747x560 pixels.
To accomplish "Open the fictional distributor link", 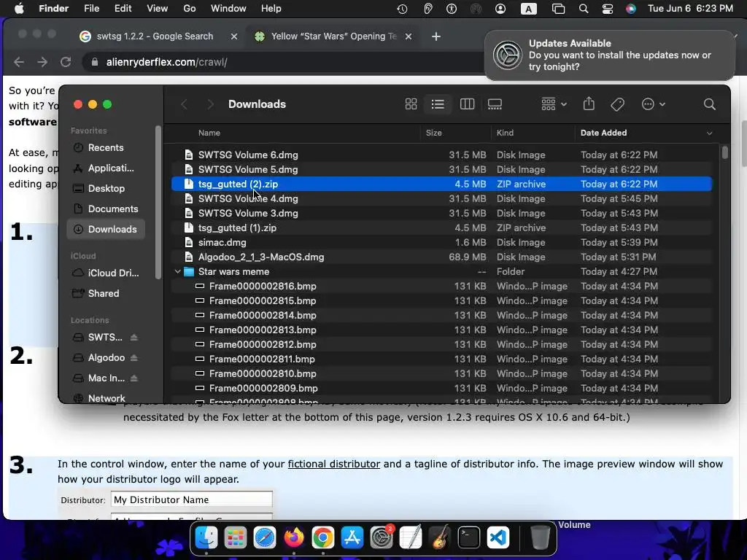I will pos(334,464).
